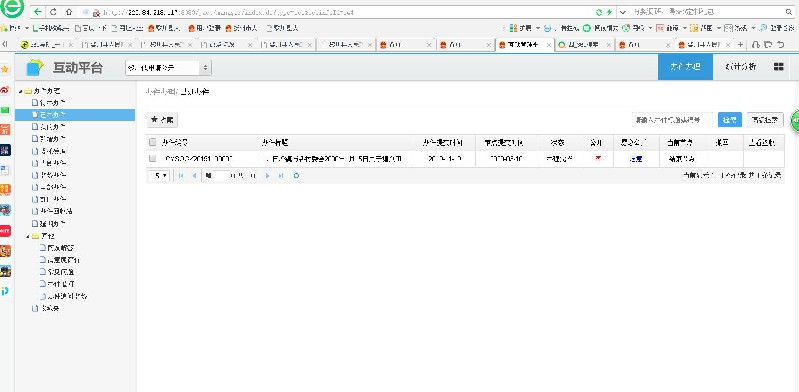Open favorites star in browser sidebar
Screen dimensions: 799x392
pos(5,69)
